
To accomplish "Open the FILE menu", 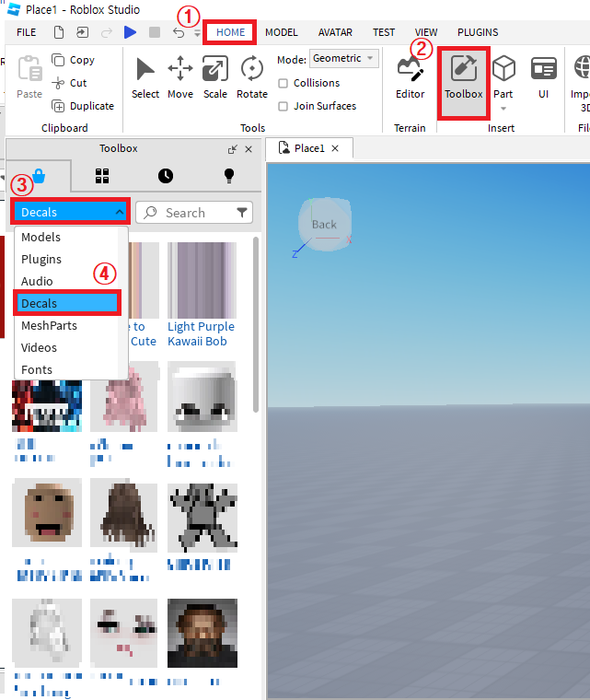I will pos(27,32).
